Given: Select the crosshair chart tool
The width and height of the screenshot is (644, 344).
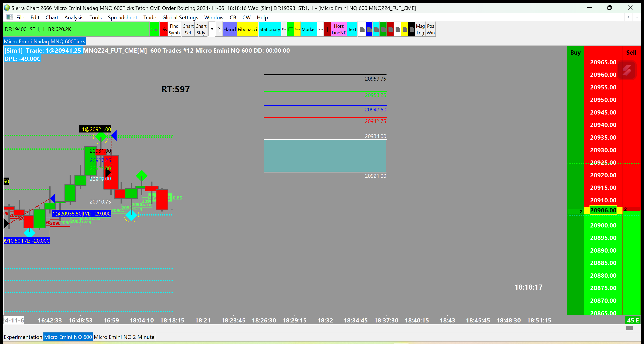Looking at the screenshot, I should [x=212, y=29].
